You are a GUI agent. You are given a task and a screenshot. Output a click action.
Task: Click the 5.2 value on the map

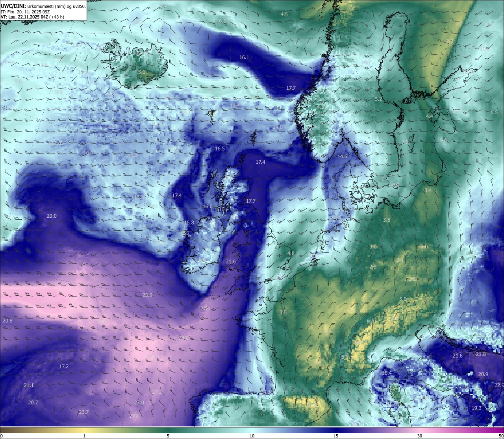pos(378,100)
